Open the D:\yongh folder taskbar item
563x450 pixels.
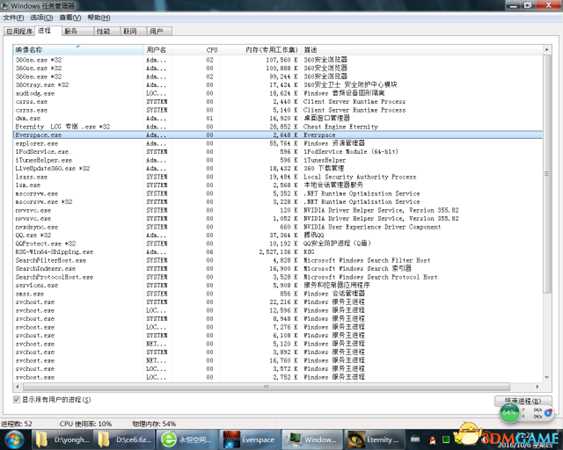coord(62,440)
